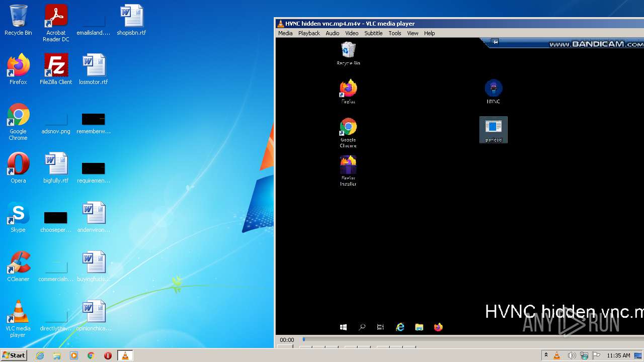Click the VLC window title bar

459,23
